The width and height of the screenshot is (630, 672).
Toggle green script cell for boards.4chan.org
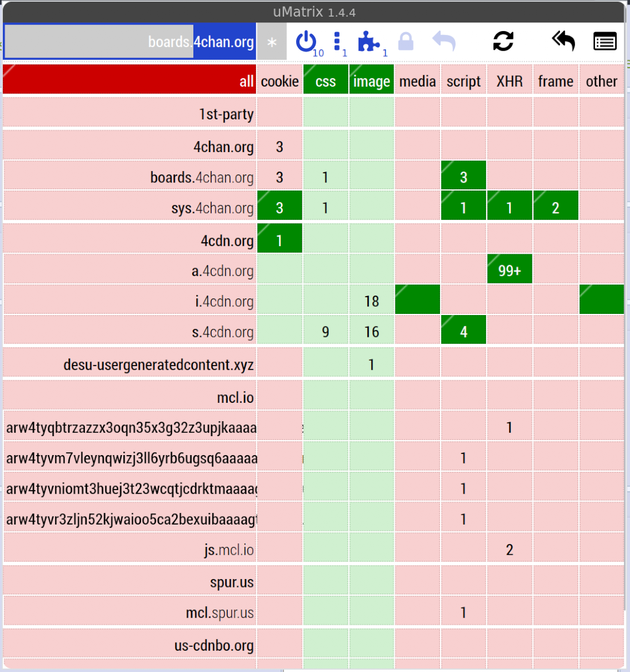464,176
